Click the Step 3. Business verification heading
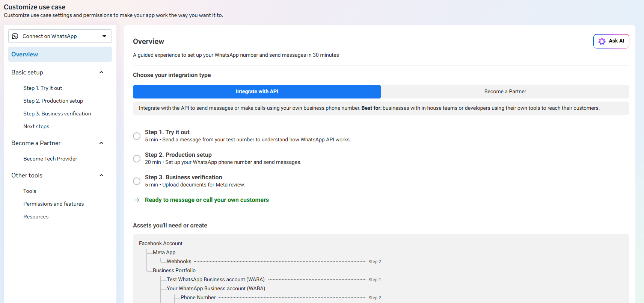 coord(184,177)
